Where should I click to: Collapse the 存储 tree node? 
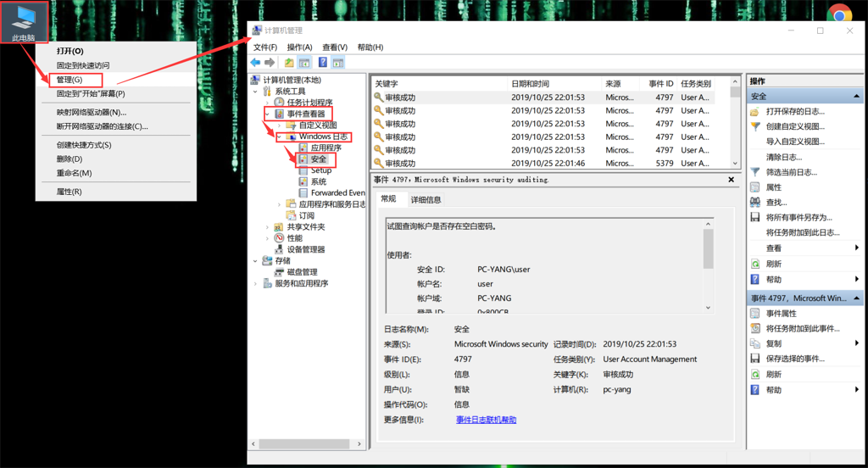pos(255,261)
